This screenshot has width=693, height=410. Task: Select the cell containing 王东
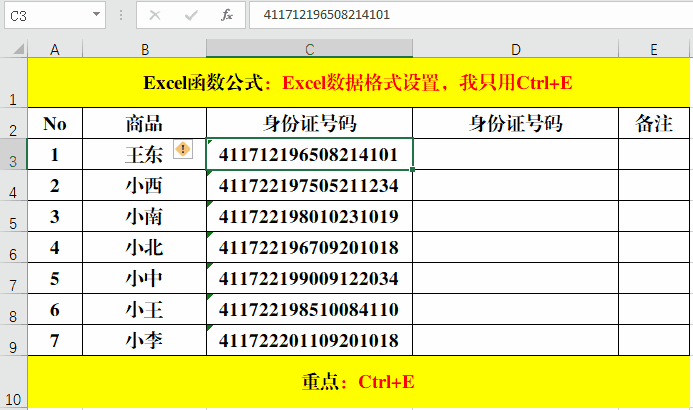tap(145, 154)
